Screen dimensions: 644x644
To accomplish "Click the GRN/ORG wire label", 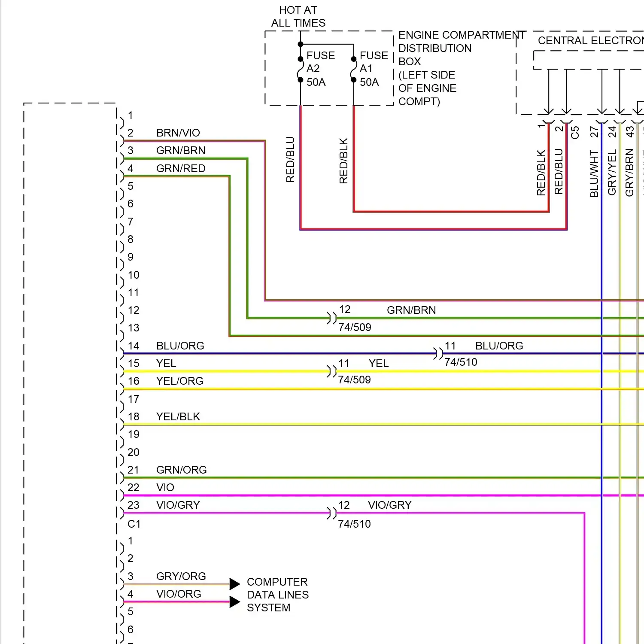I will point(182,470).
